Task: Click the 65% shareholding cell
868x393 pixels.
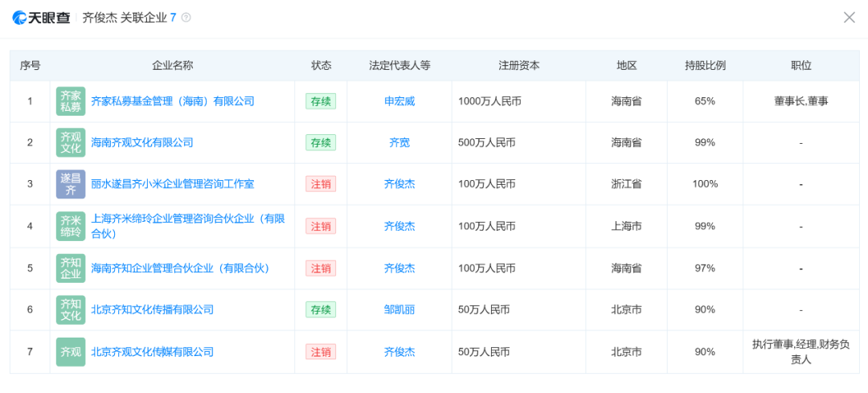Action: [x=706, y=101]
